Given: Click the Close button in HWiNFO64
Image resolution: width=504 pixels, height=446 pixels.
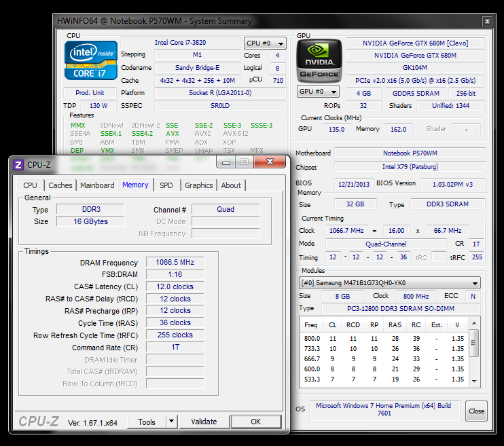Looking at the screenshot, I should pos(476,411).
